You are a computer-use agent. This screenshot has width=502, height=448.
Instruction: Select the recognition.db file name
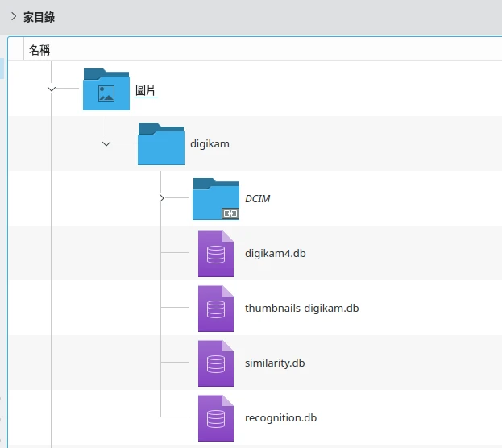coord(280,418)
